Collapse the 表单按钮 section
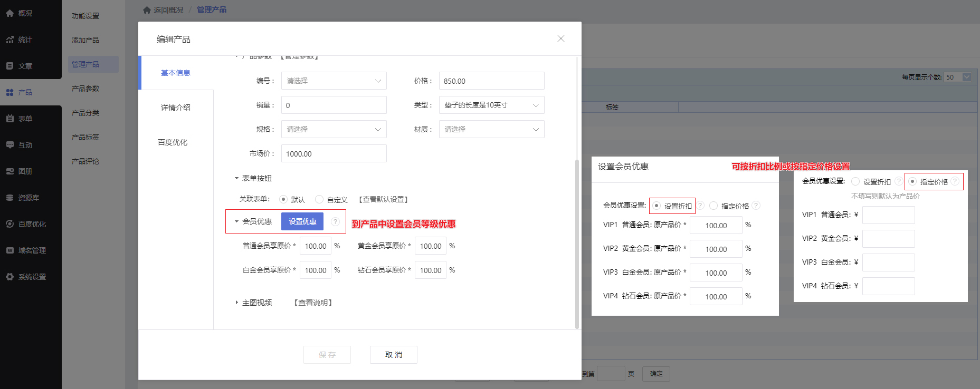980x389 pixels. pos(236,178)
